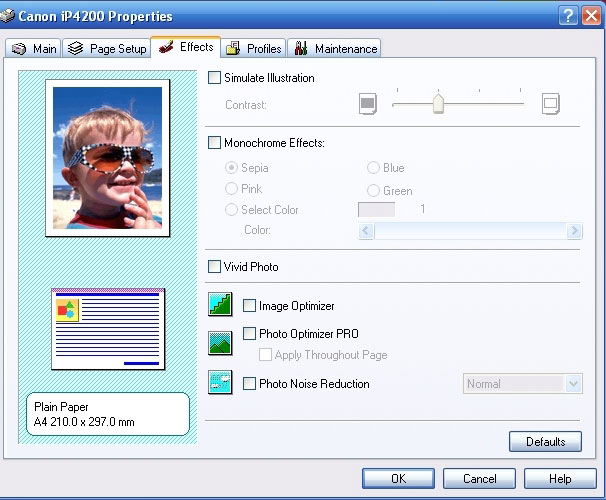Open the Page Setup tab
Image resolution: width=606 pixels, height=500 pixels.
point(106,49)
